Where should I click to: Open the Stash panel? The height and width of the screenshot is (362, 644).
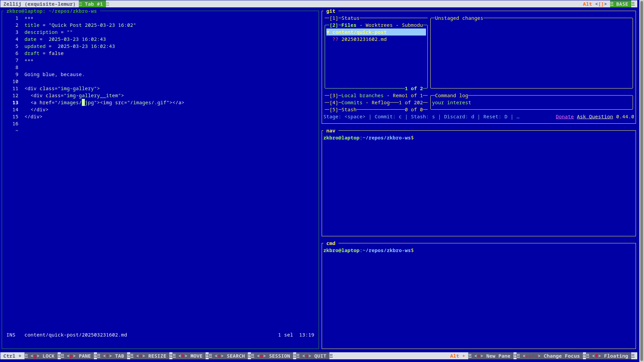pos(349,110)
